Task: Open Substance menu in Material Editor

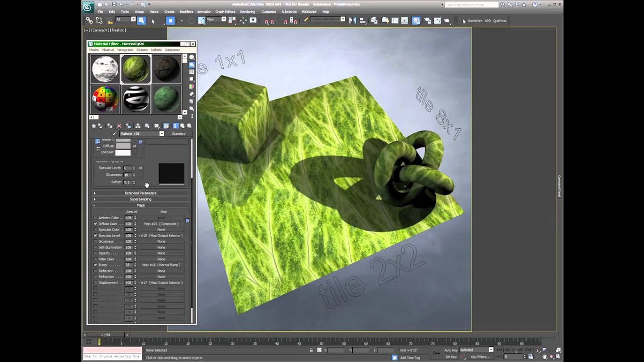Action: [173, 50]
